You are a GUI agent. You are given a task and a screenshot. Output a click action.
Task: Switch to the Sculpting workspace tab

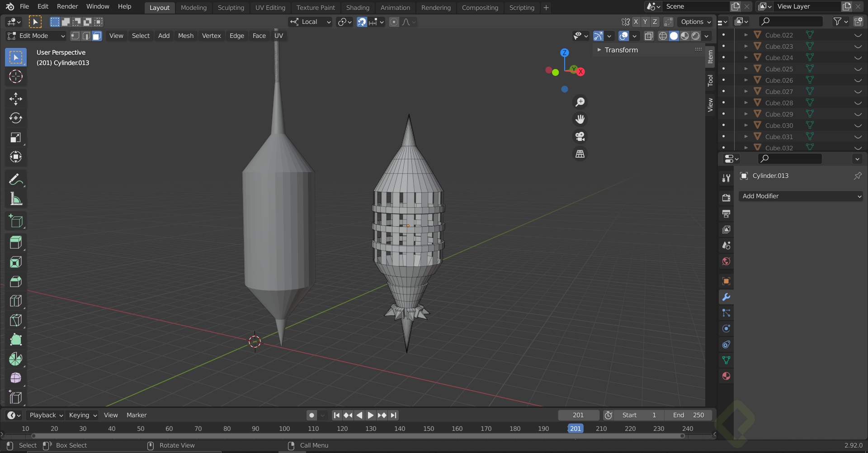click(x=231, y=8)
